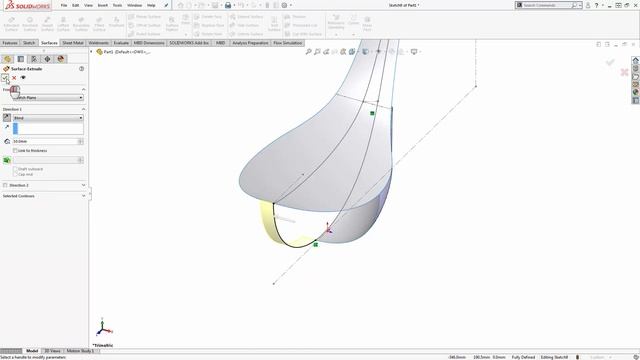Click the user login icon in title bar
Viewport: 640px width, 360px height.
coord(588,5)
